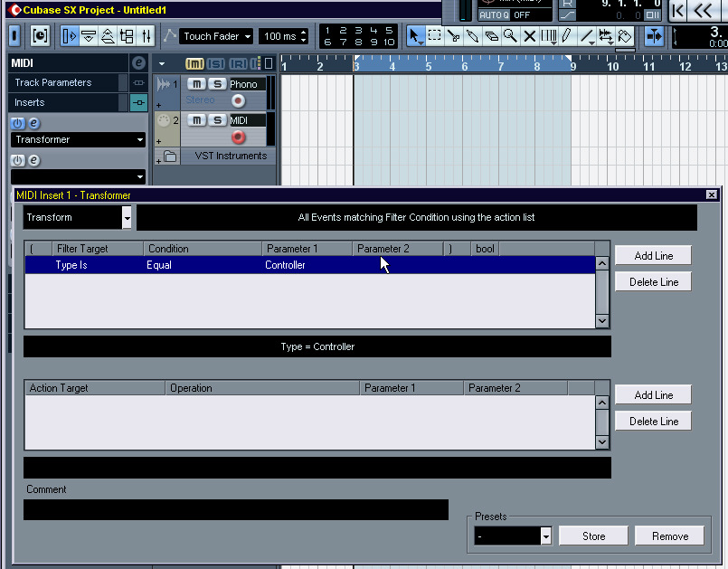Viewport: 728px width, 569px height.
Task: Open editor for Transformer insert
Action: tap(33, 124)
